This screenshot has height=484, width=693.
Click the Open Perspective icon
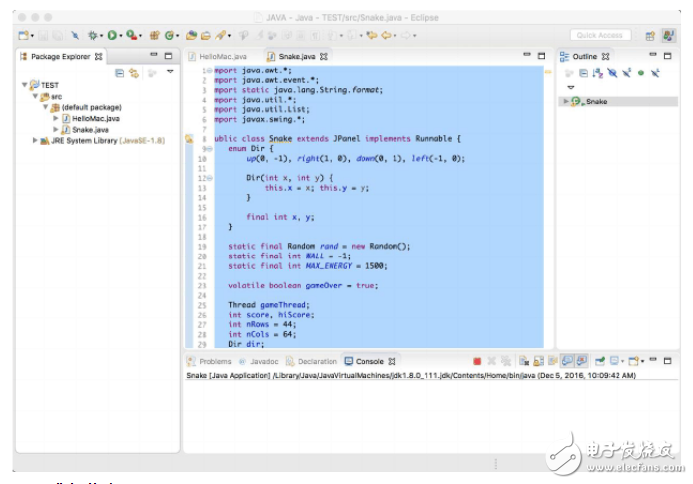(x=650, y=36)
